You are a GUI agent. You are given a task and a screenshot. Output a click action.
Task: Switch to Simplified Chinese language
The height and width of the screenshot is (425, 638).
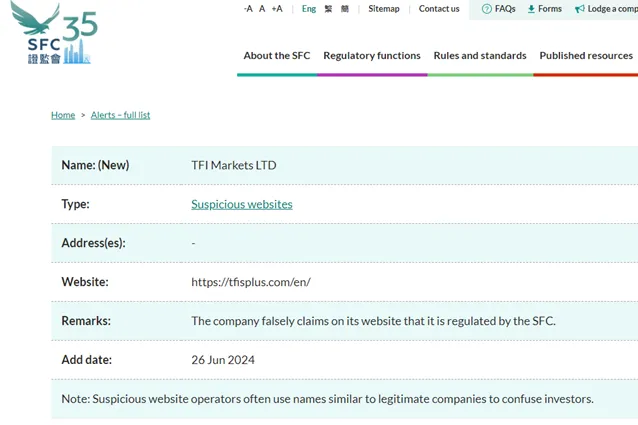coord(345,9)
